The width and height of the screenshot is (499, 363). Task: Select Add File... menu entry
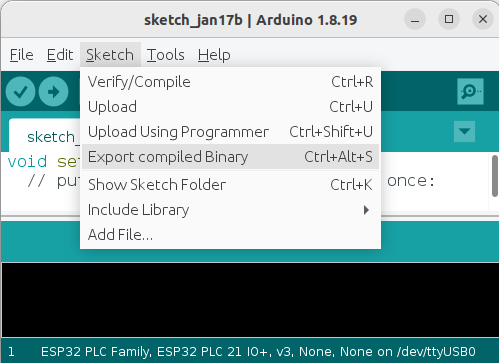(230, 235)
